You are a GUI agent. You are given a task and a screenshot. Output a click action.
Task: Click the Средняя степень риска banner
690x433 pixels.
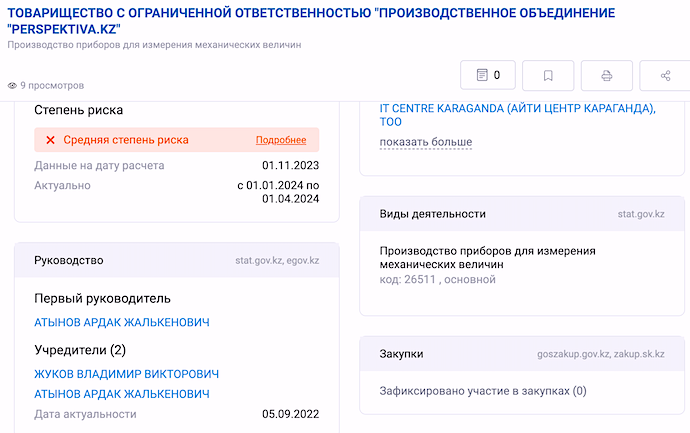(x=176, y=140)
